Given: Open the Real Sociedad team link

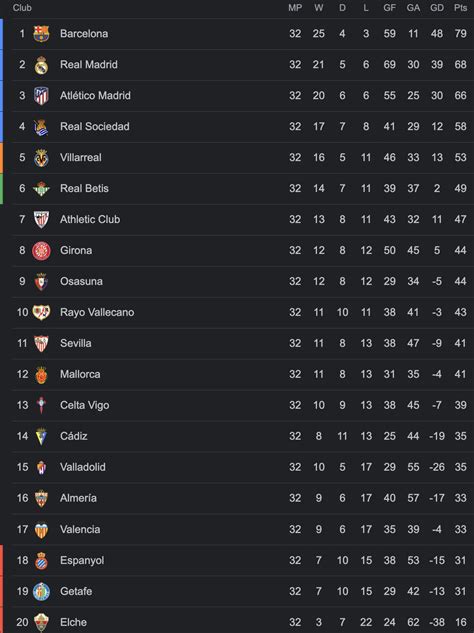Looking at the screenshot, I should pyautogui.click(x=95, y=126).
